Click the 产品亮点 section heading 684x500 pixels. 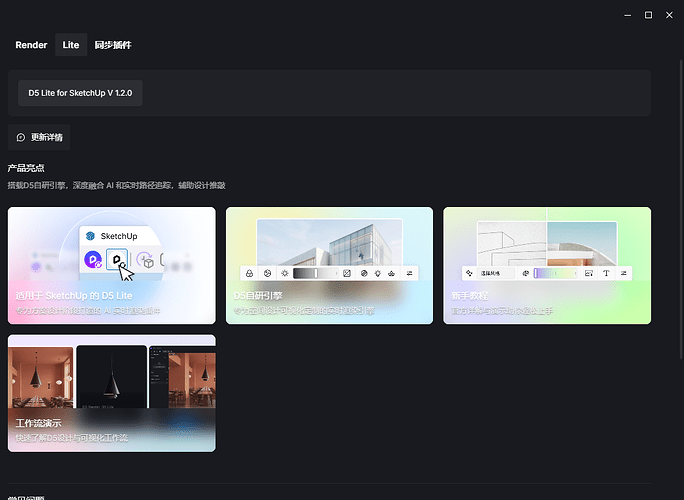pyautogui.click(x=26, y=168)
